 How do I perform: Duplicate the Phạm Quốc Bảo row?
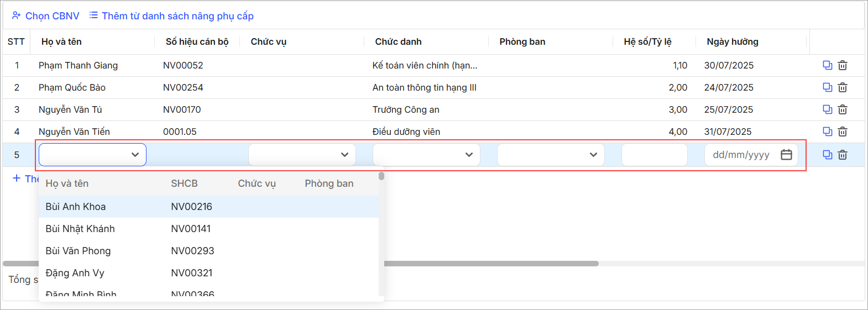828,87
